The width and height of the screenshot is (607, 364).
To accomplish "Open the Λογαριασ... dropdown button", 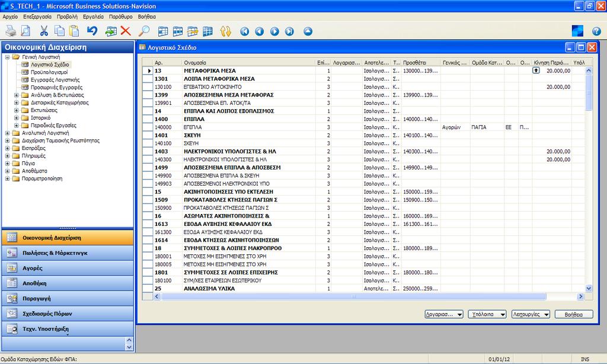I will [x=444, y=314].
